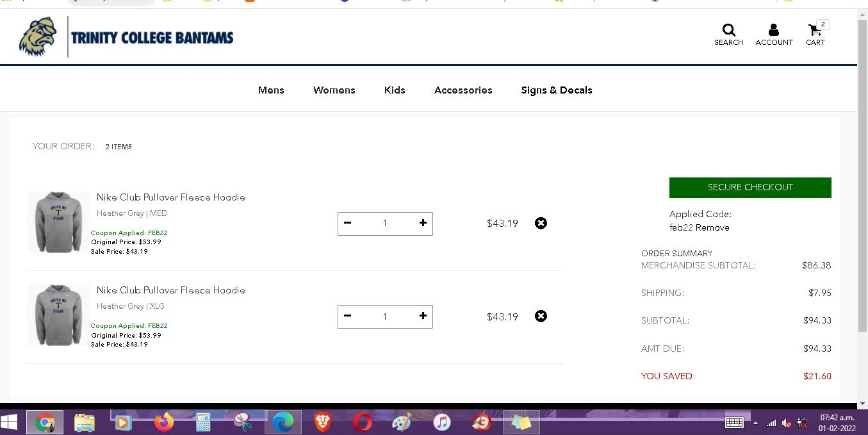Open the MED Nike Club Pullover Hoodie link

tap(171, 197)
